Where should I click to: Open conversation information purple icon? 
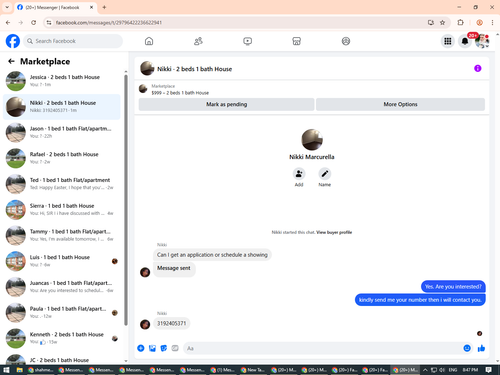click(x=478, y=68)
